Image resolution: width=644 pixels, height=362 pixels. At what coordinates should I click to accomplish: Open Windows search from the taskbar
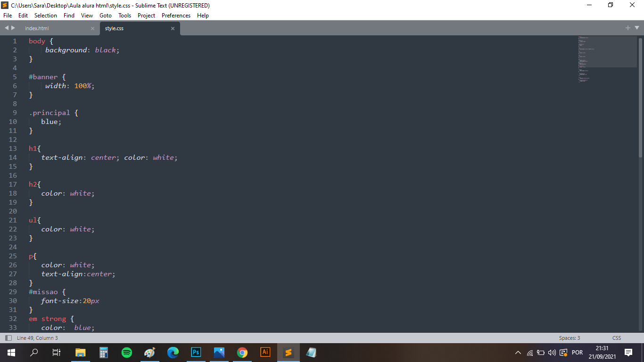(x=34, y=353)
